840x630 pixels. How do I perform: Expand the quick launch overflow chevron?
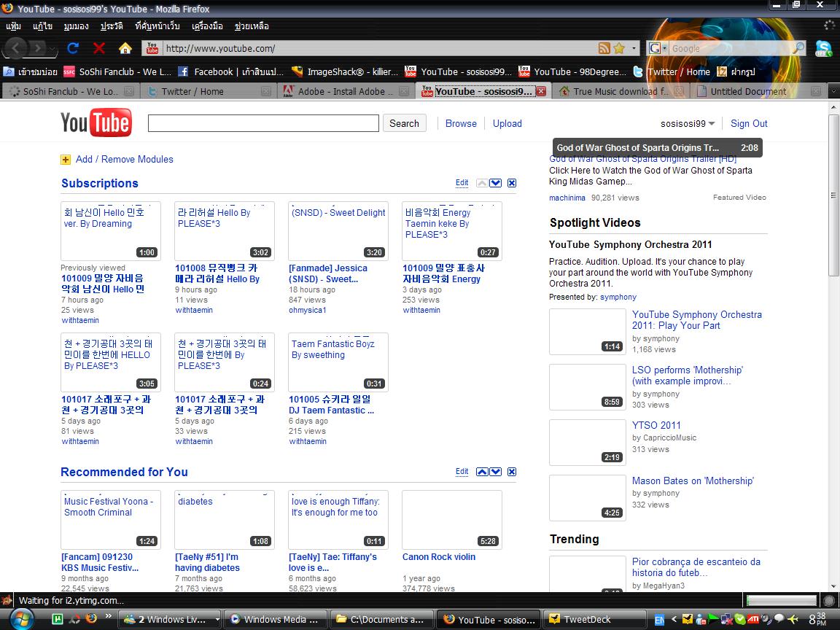[108, 615]
